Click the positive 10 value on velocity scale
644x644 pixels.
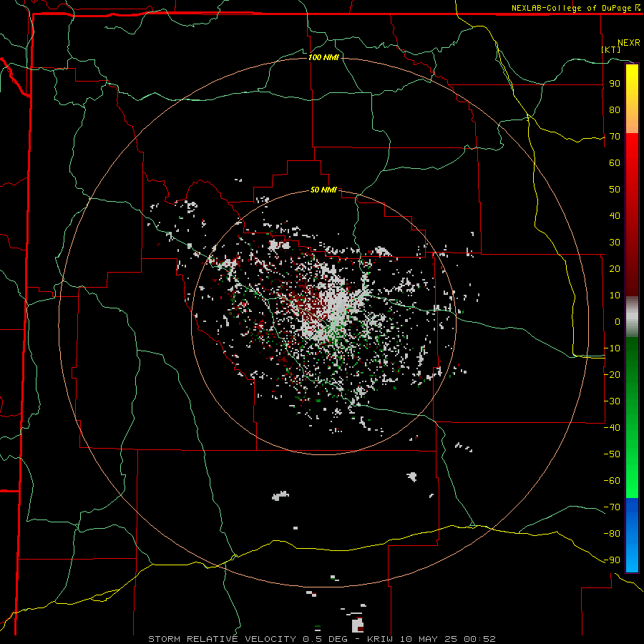615,296
